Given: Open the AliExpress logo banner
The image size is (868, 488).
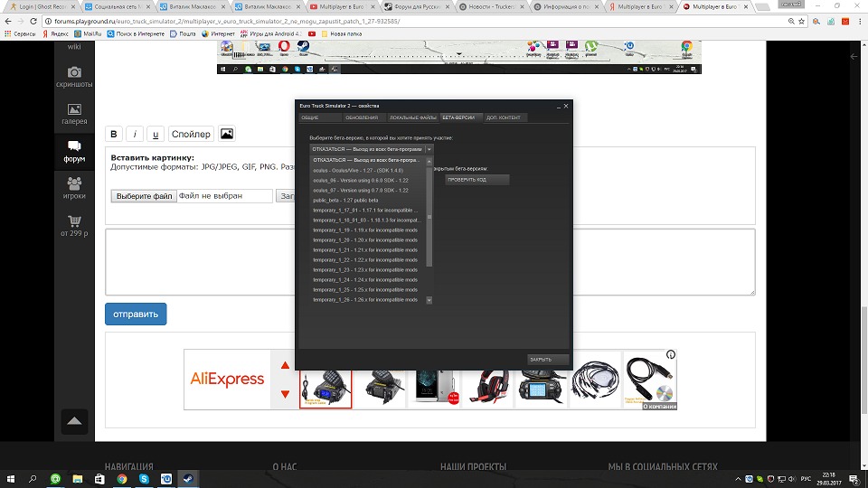Looking at the screenshot, I should (x=228, y=380).
